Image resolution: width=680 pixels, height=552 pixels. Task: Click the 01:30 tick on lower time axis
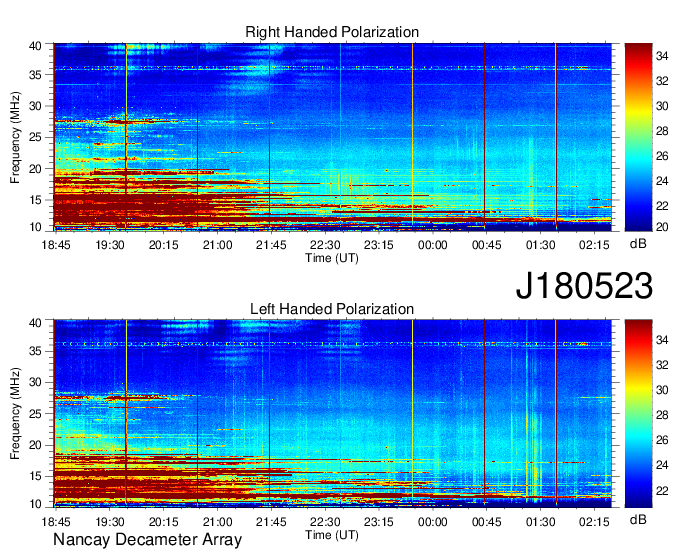click(540, 521)
